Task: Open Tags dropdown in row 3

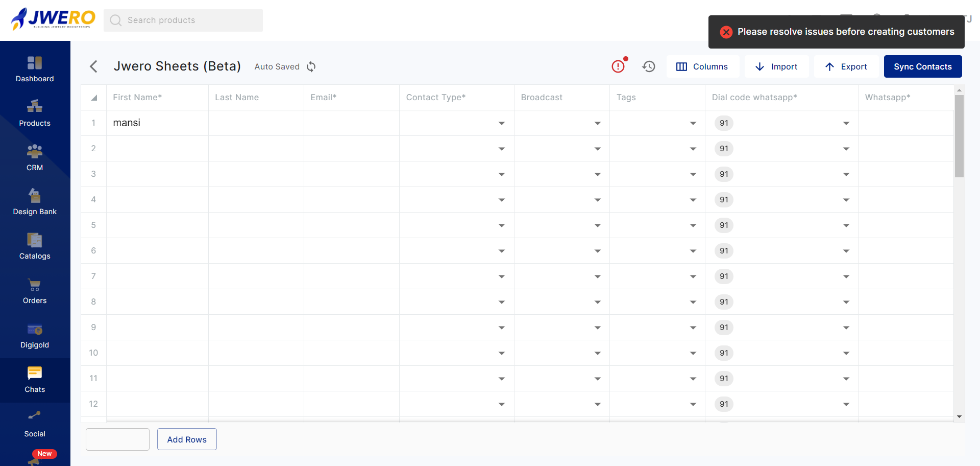Action: click(693, 174)
